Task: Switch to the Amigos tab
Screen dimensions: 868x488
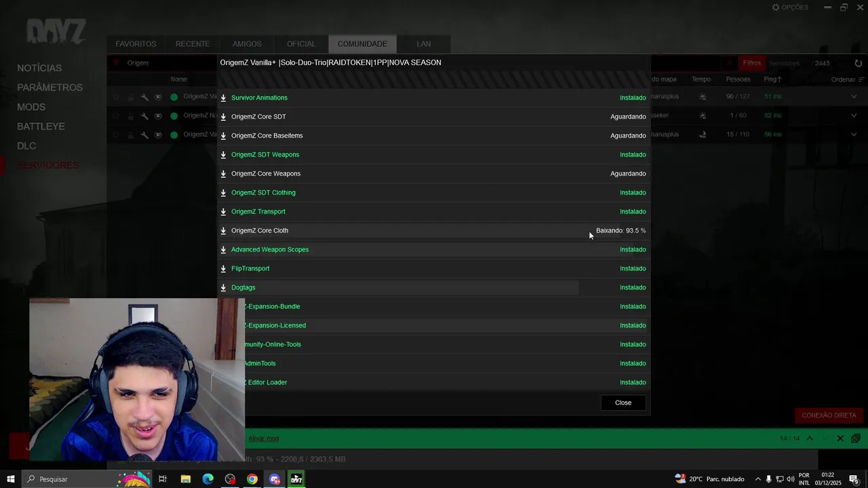Action: pyautogui.click(x=247, y=44)
